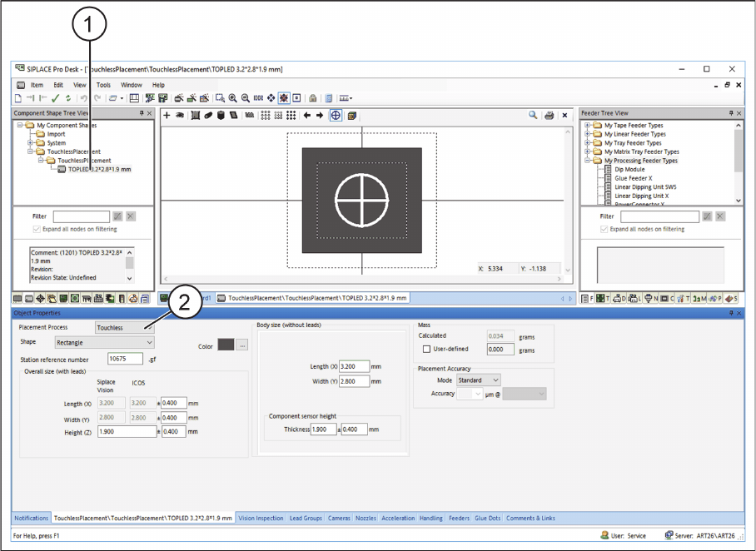Switch to the Vision Inspection tab

pyautogui.click(x=261, y=518)
